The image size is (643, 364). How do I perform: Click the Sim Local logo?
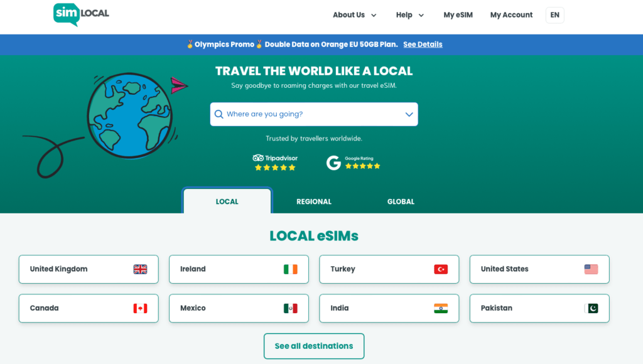[x=80, y=15]
